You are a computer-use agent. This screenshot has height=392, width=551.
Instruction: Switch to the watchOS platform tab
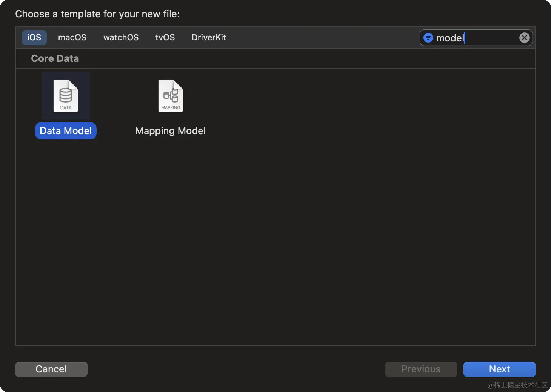click(x=121, y=38)
